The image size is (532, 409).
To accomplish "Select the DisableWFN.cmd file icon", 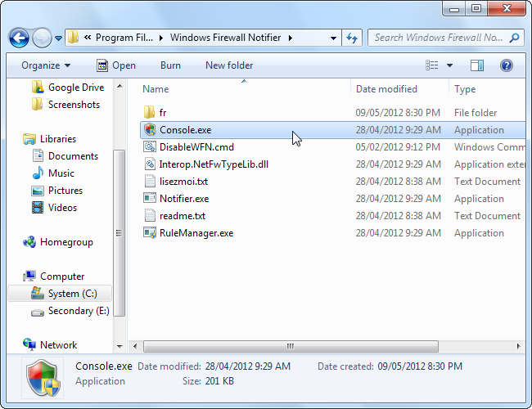I will [x=149, y=147].
